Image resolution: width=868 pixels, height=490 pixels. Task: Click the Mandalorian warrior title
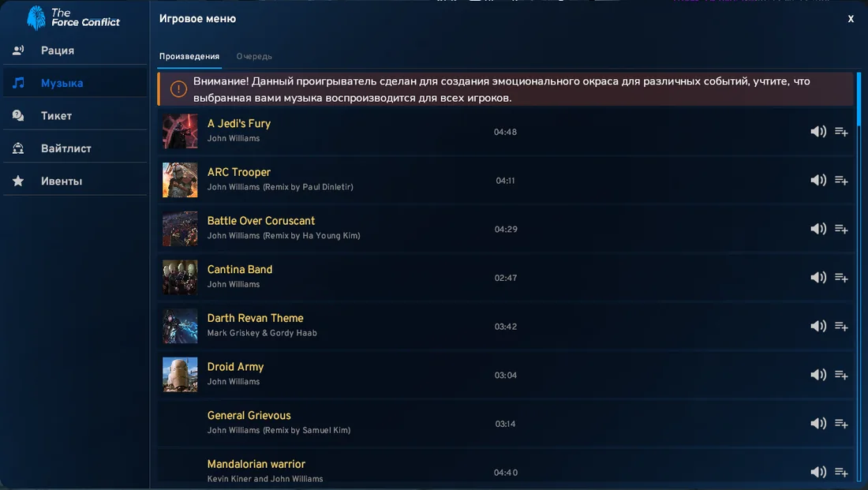point(256,465)
